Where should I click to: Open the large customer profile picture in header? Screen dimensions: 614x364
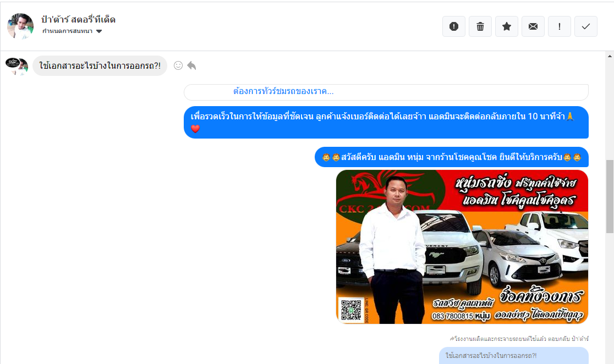pyautogui.click(x=20, y=26)
